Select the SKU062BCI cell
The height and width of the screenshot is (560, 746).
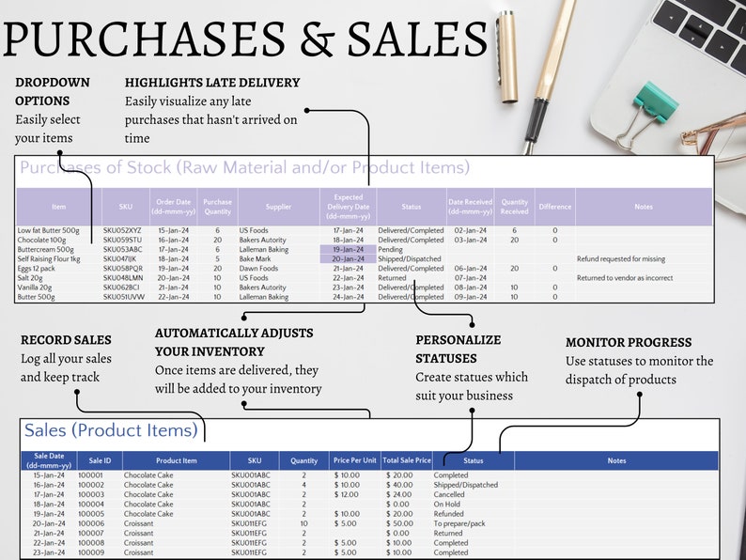click(x=121, y=288)
